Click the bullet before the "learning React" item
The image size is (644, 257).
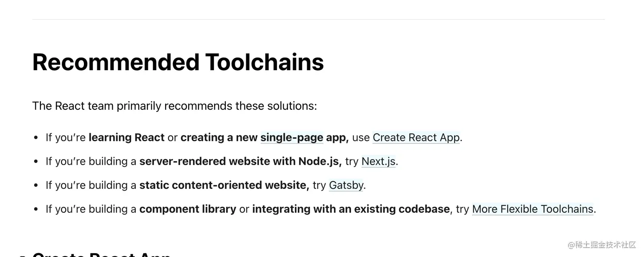36,138
